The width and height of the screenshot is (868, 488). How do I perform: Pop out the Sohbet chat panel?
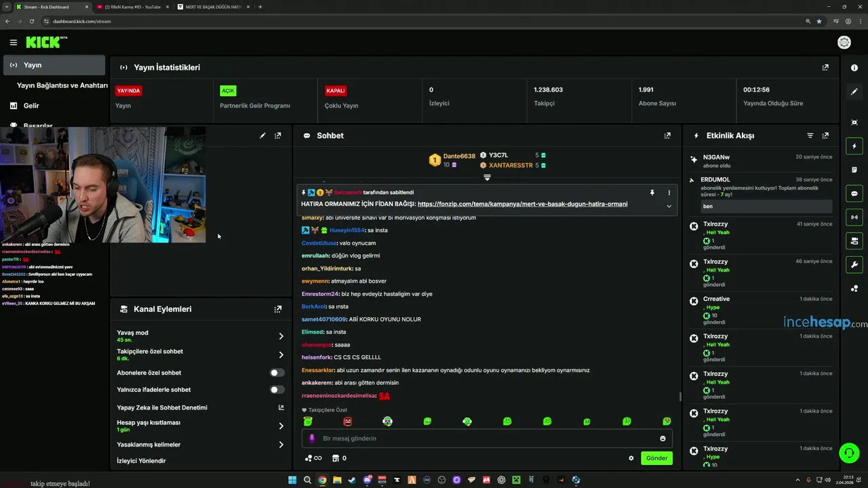click(x=667, y=136)
